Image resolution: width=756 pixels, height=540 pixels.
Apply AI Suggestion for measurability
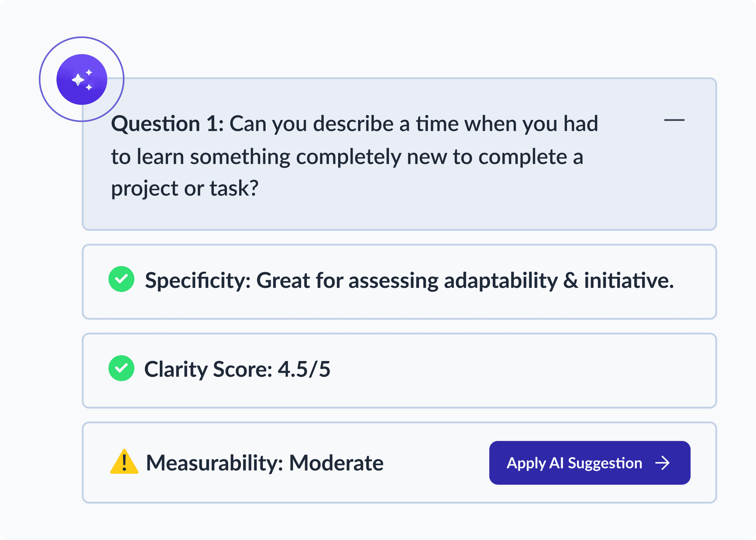pos(590,463)
